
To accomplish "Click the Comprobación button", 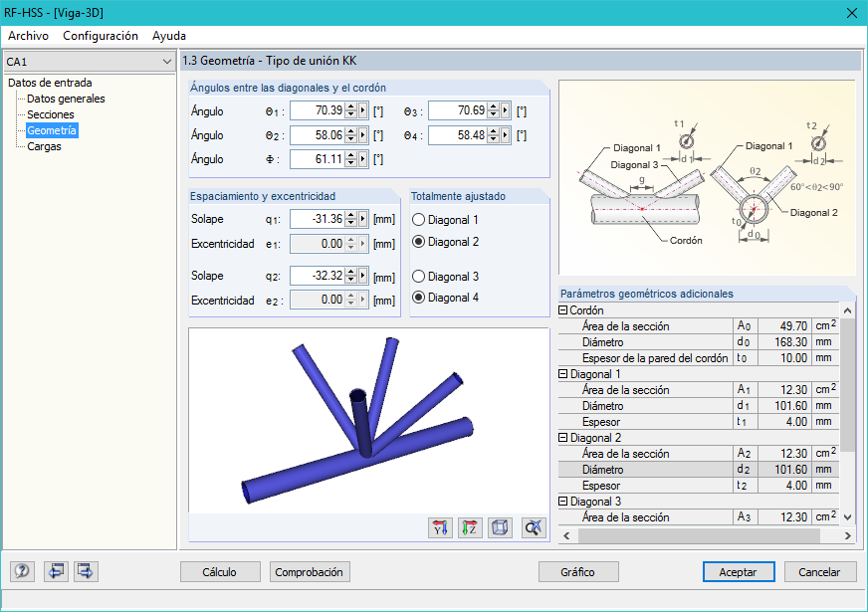I will click(x=310, y=572).
